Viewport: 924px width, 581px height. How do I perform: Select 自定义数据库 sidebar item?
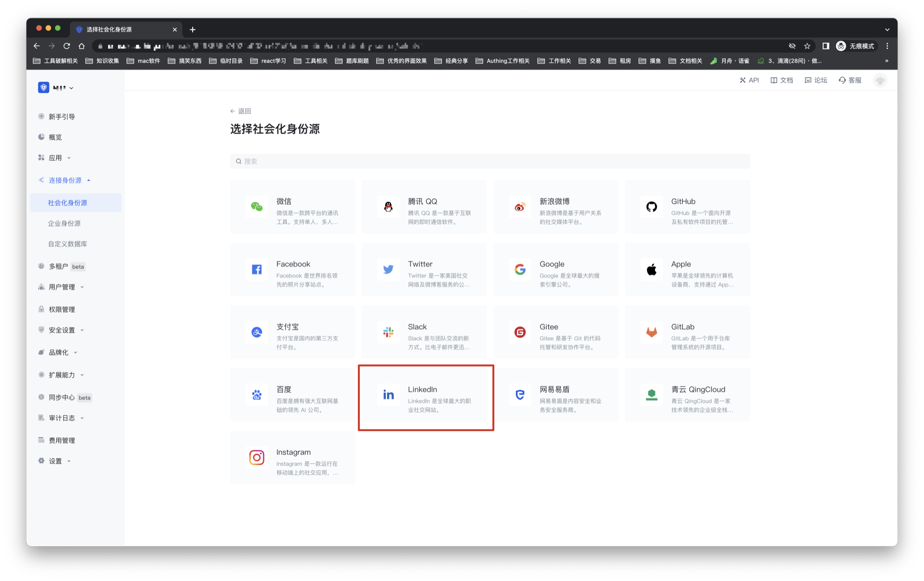coord(67,244)
